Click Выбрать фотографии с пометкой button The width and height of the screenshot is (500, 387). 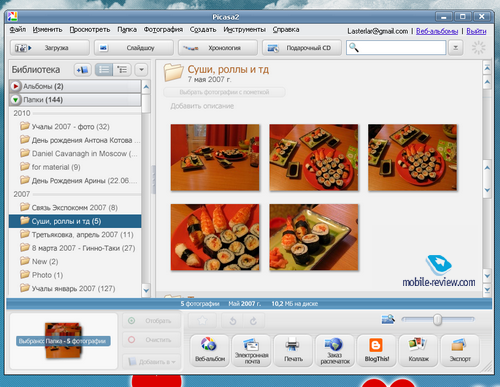tap(224, 92)
